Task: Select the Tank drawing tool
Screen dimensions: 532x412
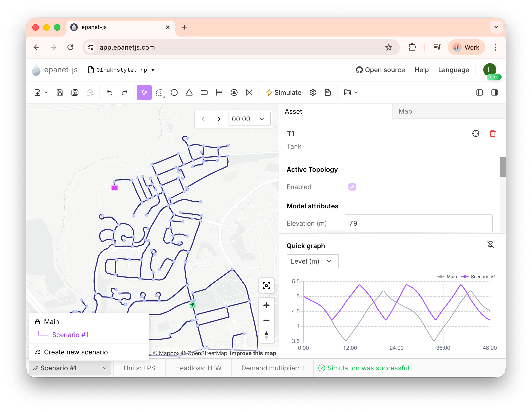Action: [x=204, y=92]
